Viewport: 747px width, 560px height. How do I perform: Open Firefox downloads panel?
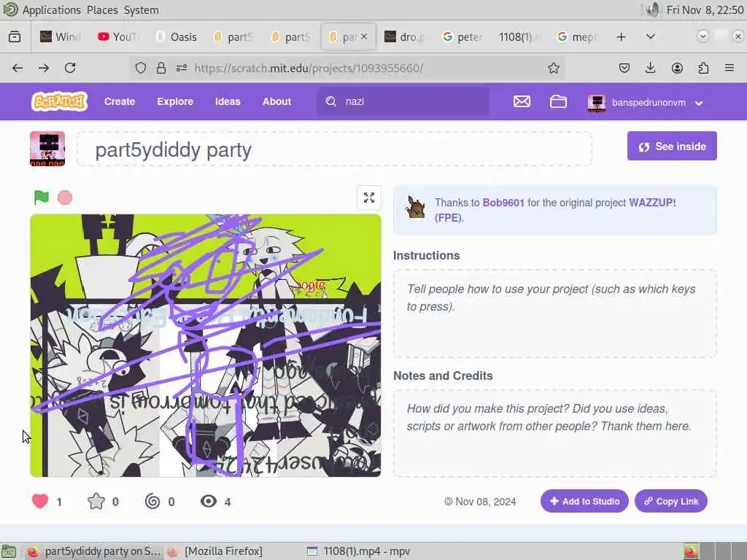tap(650, 68)
